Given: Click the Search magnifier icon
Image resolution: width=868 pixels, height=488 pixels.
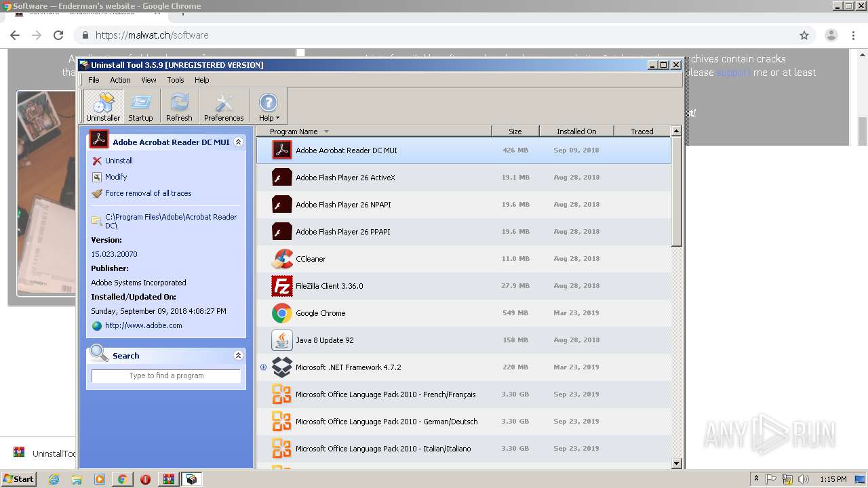Looking at the screenshot, I should pyautogui.click(x=99, y=353).
